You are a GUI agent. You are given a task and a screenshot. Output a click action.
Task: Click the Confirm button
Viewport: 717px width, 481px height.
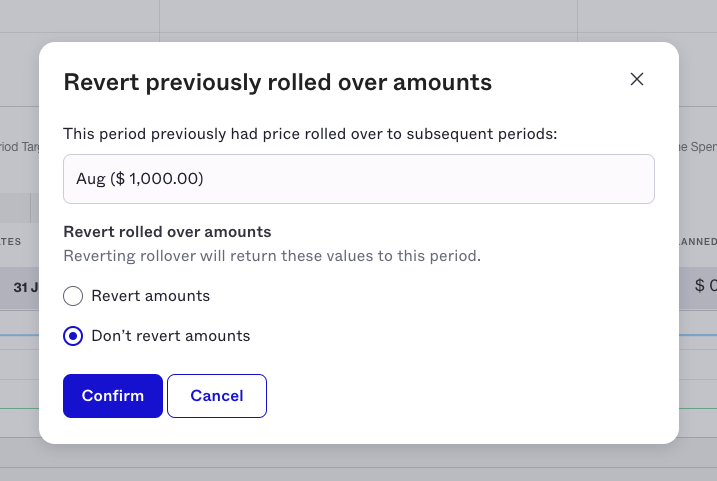(113, 396)
